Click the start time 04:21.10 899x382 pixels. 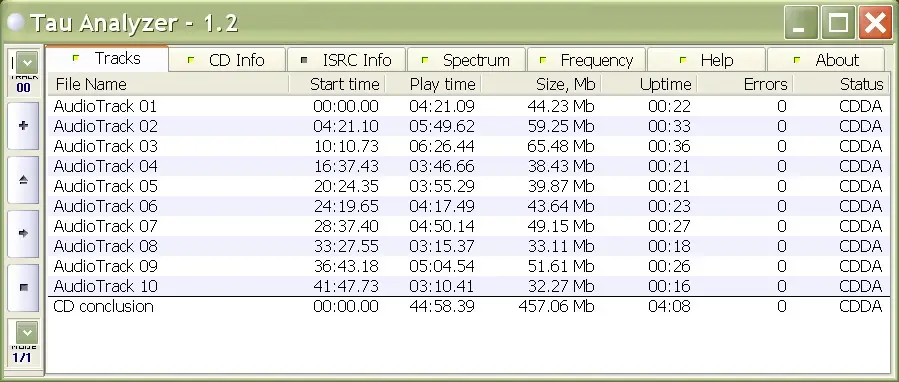(346, 126)
